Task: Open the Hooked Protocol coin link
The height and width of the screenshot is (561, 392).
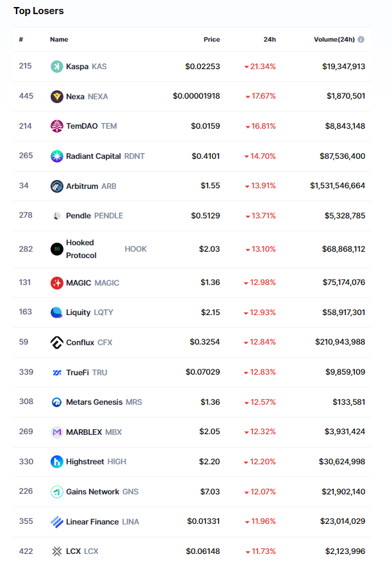Action: click(x=81, y=249)
